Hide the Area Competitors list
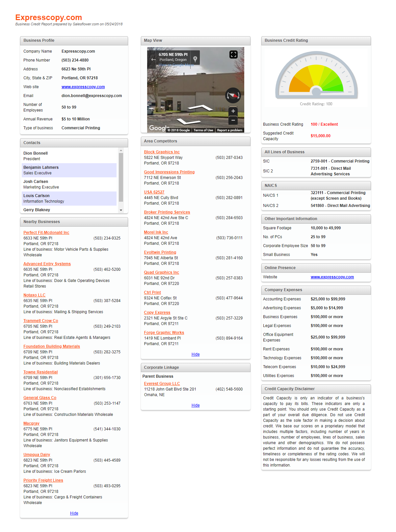396x532 pixels. click(196, 354)
